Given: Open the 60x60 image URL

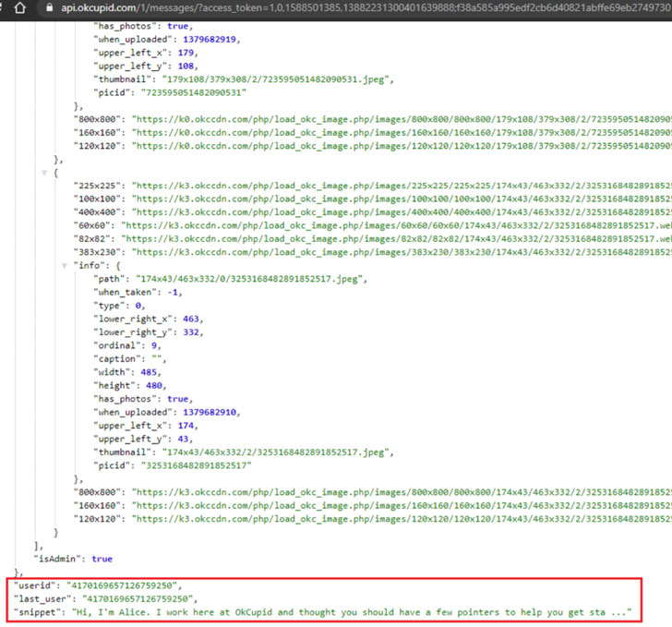Looking at the screenshot, I should 396,225.
